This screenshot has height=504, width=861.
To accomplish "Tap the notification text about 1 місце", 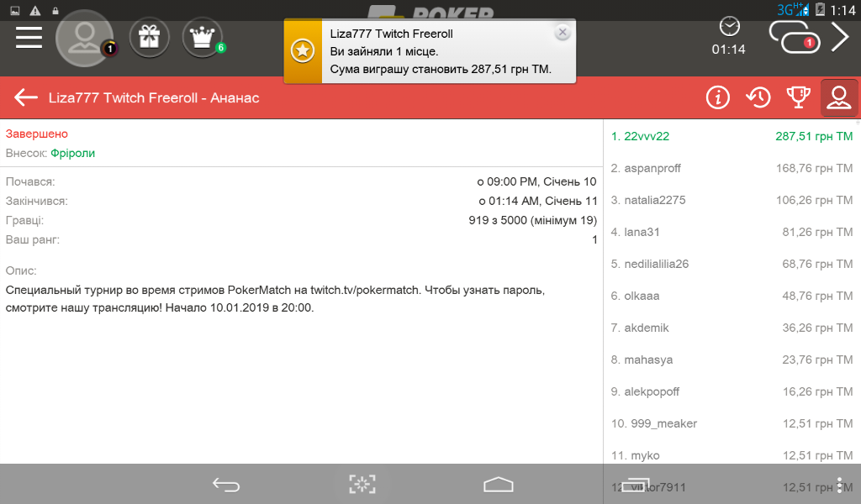I will pos(383,51).
